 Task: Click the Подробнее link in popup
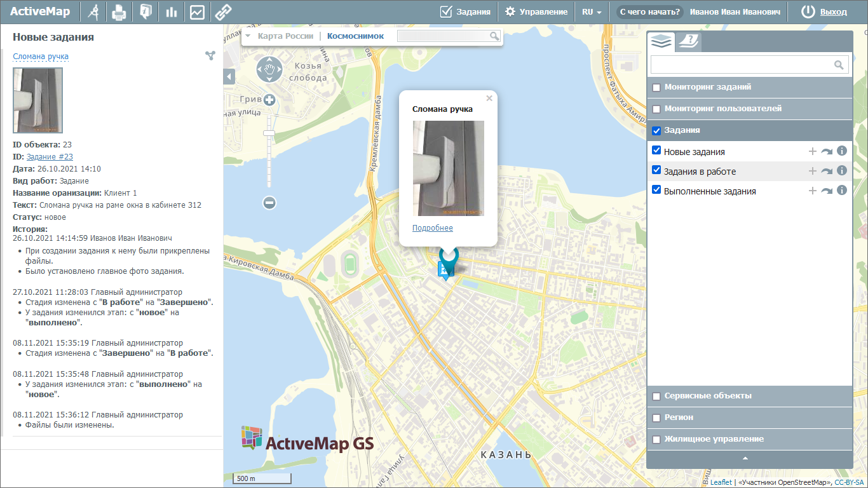pos(433,228)
